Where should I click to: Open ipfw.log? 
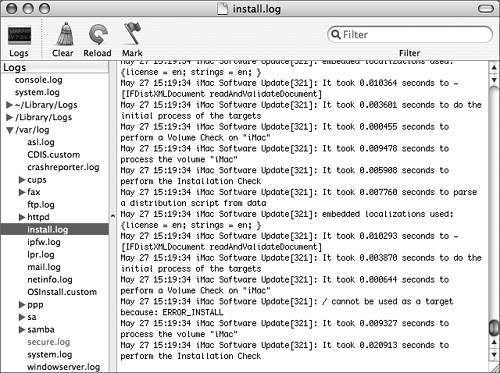(x=44, y=242)
